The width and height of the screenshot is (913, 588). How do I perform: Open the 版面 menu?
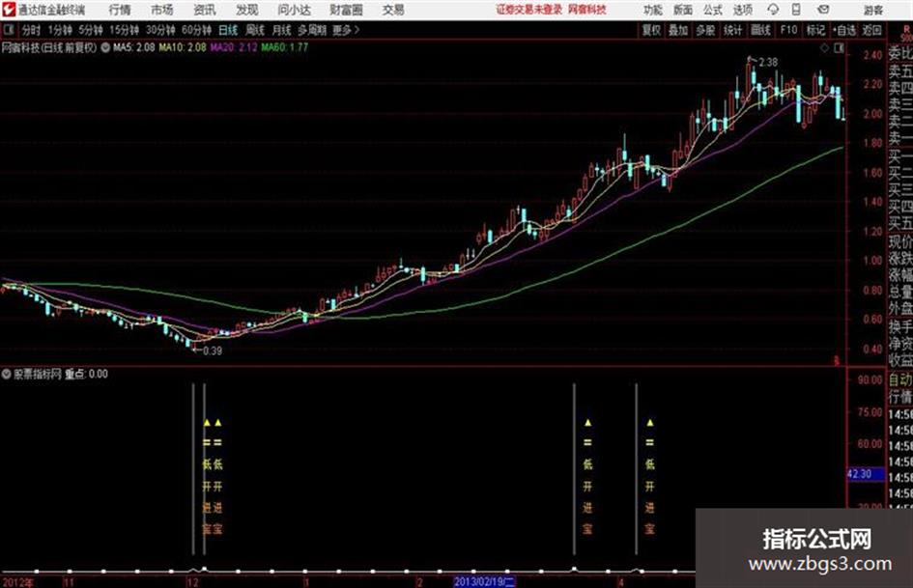[683, 10]
